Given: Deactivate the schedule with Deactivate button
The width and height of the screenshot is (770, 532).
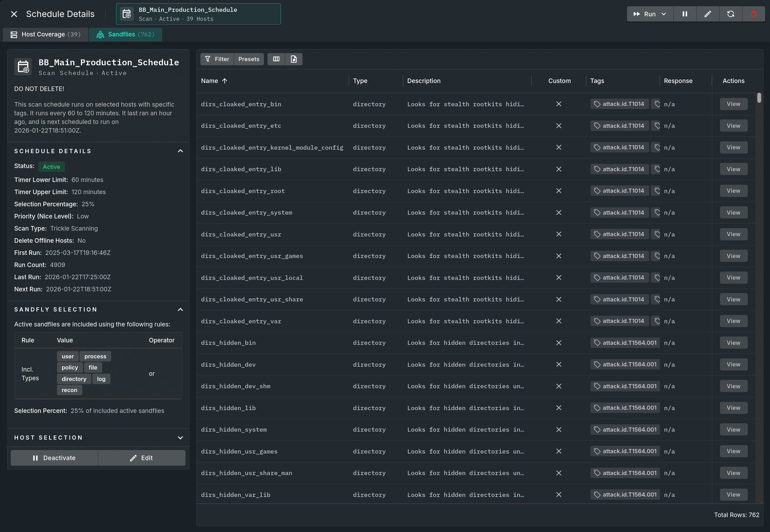Looking at the screenshot, I should pyautogui.click(x=54, y=458).
